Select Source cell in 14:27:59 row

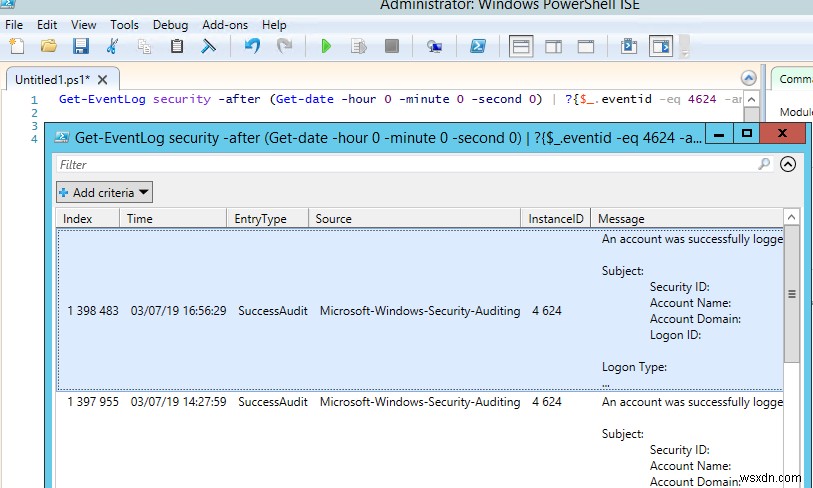click(420, 402)
